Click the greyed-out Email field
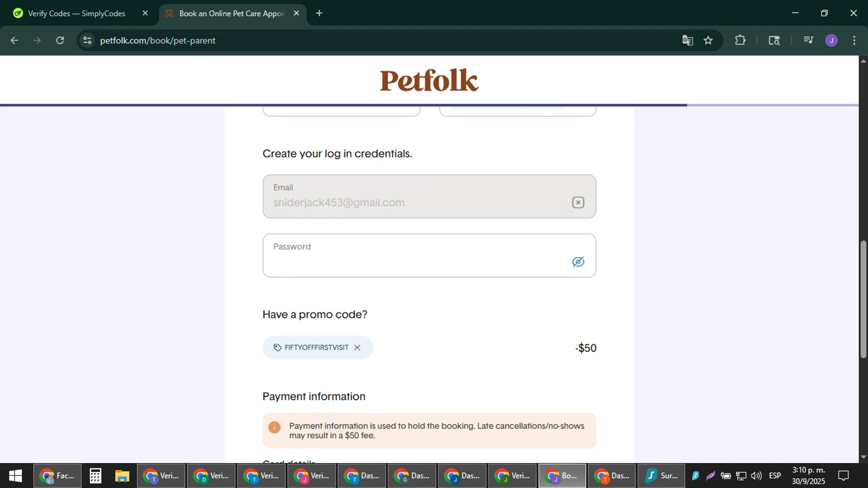 point(429,196)
